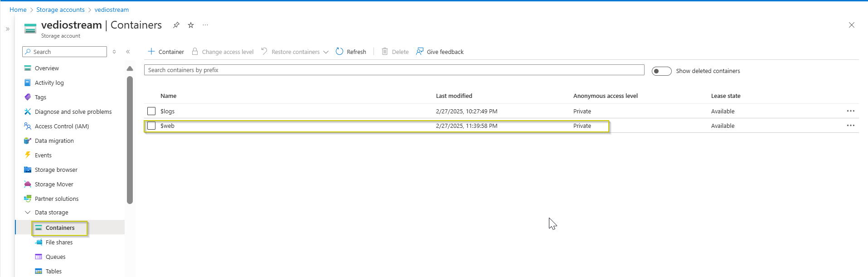Sort by the Last modified column header
This screenshot has height=277, width=868.
coord(454,96)
